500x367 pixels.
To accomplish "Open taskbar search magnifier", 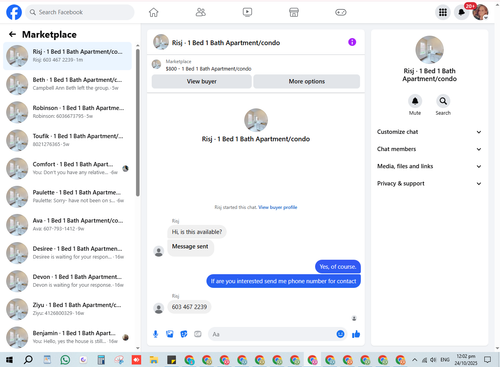I will pyautogui.click(x=28, y=360).
